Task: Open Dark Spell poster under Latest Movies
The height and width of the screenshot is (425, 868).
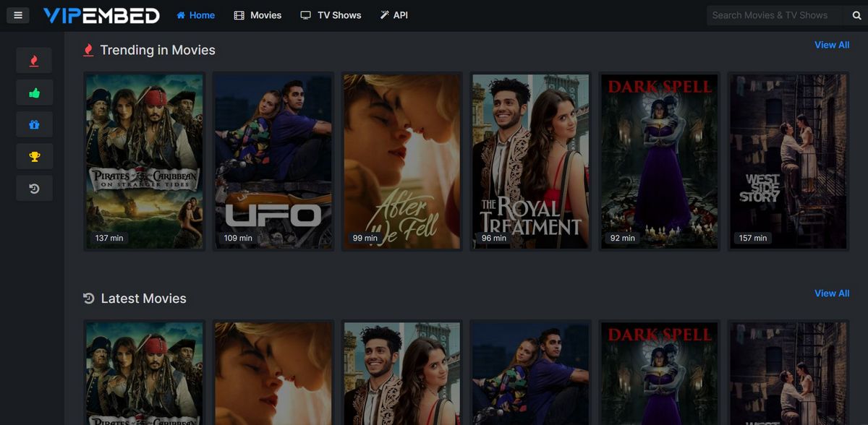Action: 660,373
